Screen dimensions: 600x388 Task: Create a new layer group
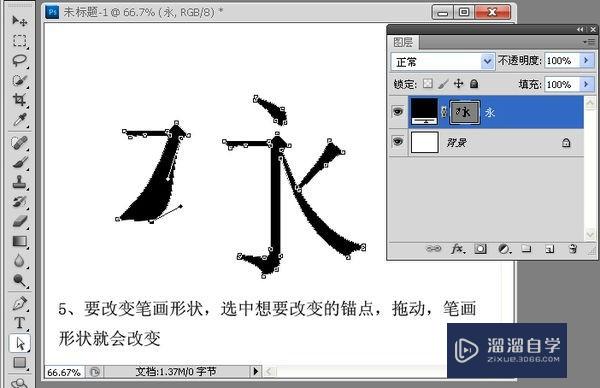pos(527,249)
